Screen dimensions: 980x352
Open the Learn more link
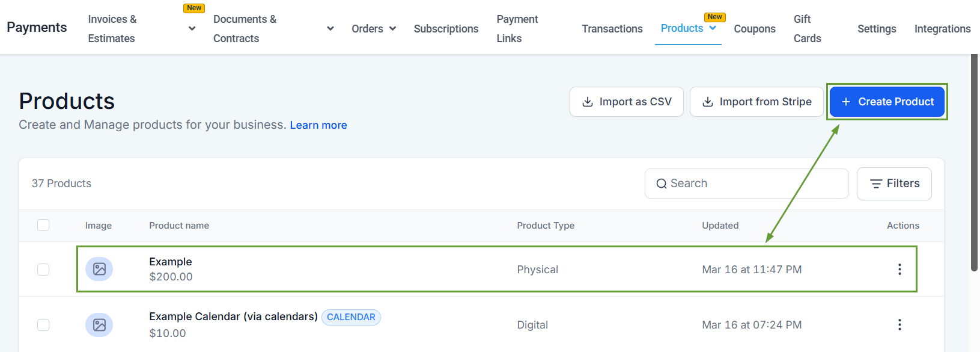pyautogui.click(x=318, y=125)
